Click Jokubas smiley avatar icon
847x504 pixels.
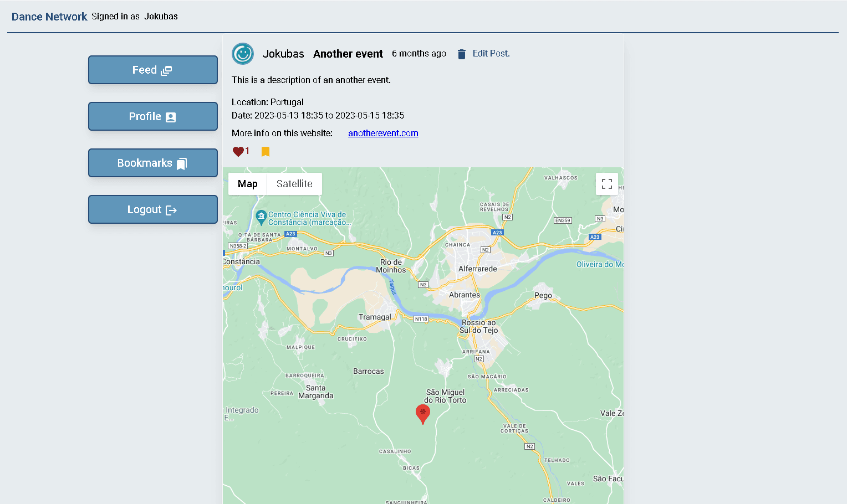(x=243, y=54)
